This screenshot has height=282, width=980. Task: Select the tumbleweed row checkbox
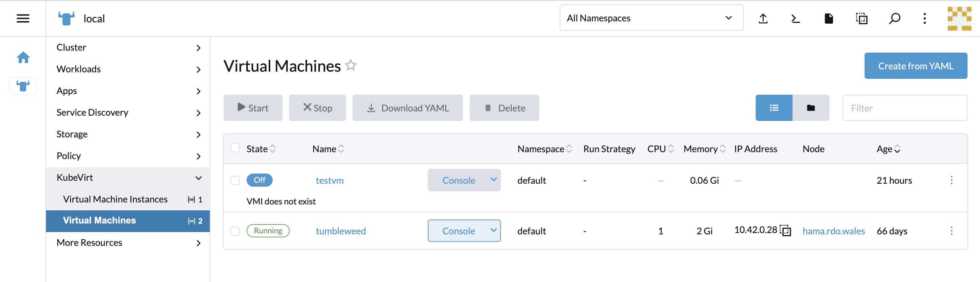[235, 231]
